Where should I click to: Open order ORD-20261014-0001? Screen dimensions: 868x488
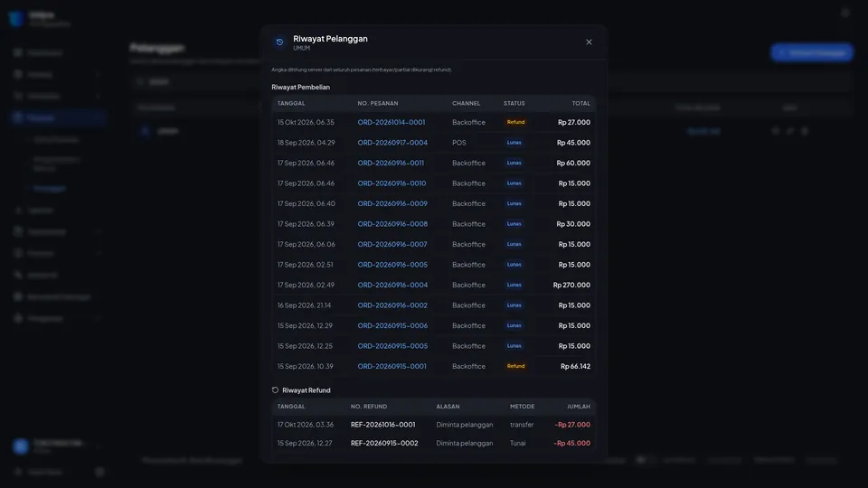(392, 122)
